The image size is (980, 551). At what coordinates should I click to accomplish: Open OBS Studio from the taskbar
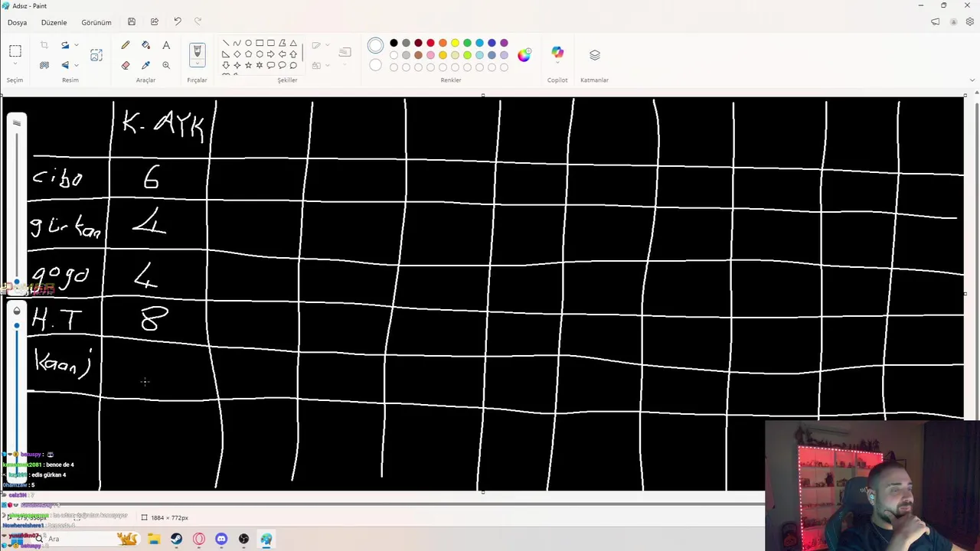[x=243, y=539]
